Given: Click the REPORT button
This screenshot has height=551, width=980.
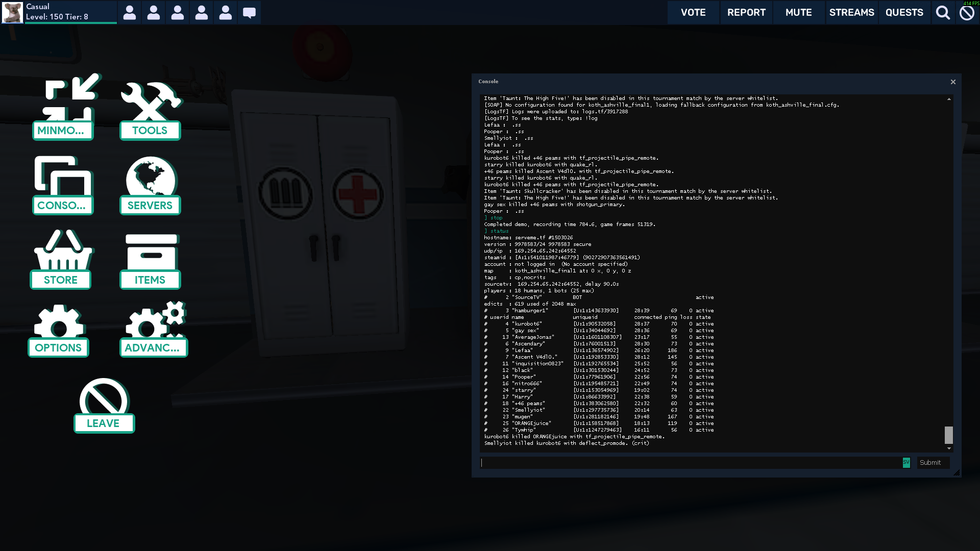Looking at the screenshot, I should click(746, 12).
